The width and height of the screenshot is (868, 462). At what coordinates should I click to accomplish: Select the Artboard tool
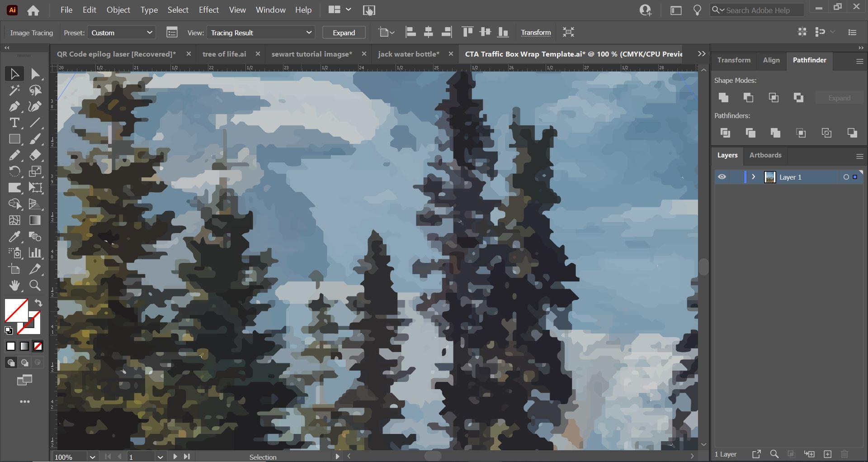pos(14,269)
